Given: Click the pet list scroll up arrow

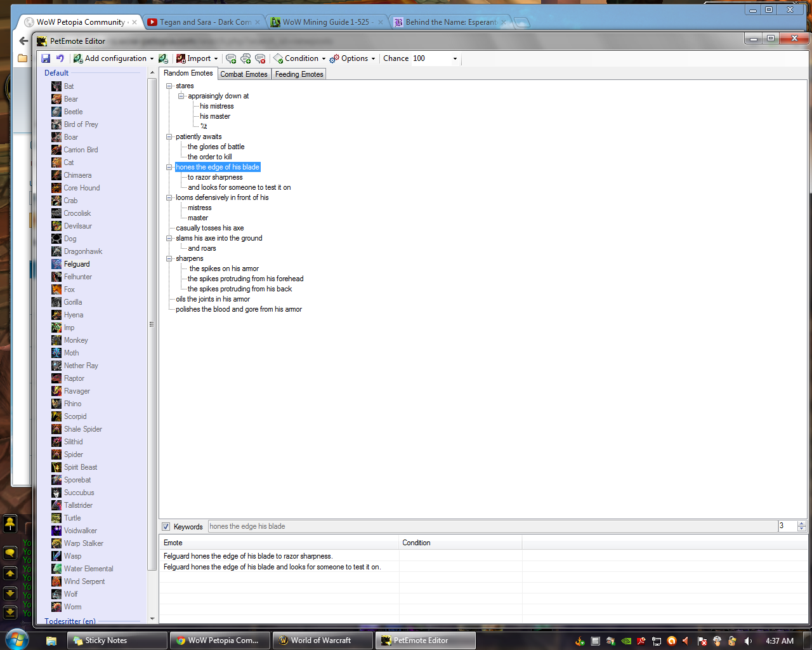Looking at the screenshot, I should [152, 73].
